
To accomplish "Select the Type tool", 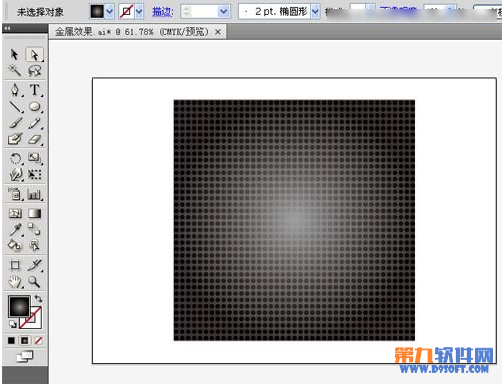I will point(35,90).
